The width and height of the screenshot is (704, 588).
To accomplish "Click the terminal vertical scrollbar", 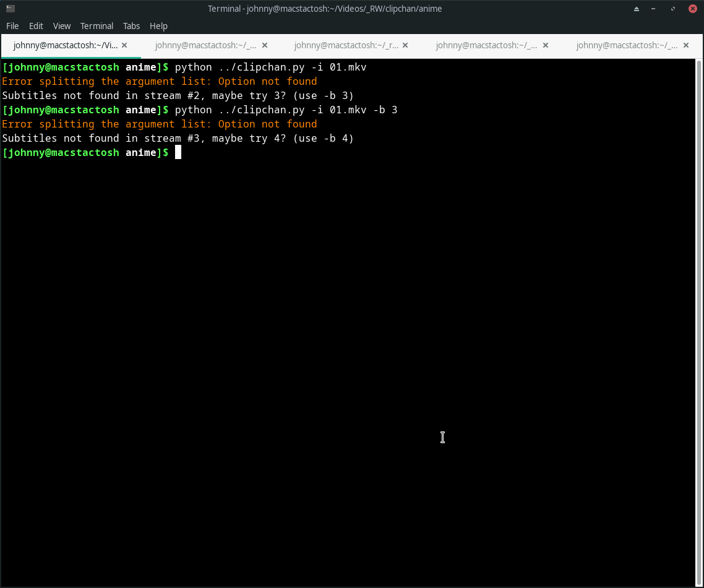I will [x=698, y=322].
